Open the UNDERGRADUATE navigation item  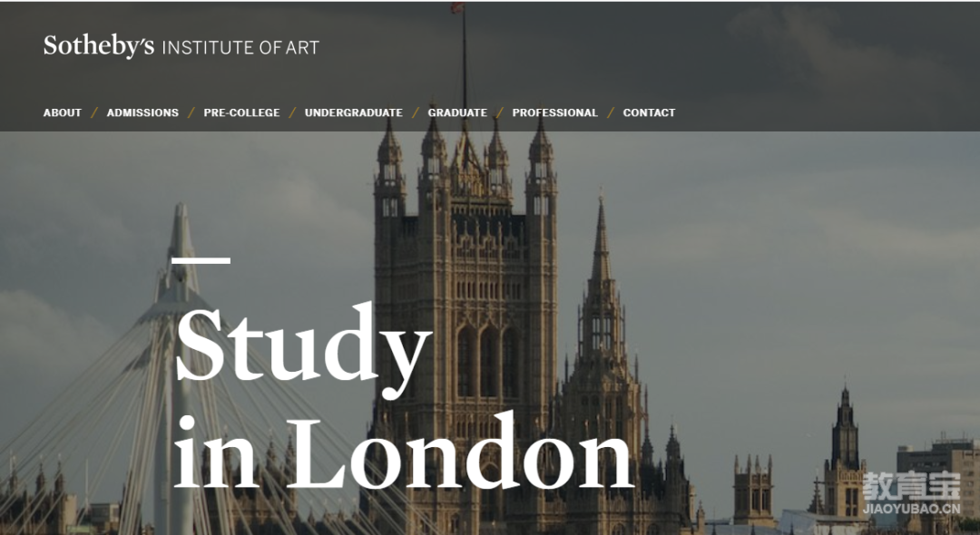[x=354, y=113]
